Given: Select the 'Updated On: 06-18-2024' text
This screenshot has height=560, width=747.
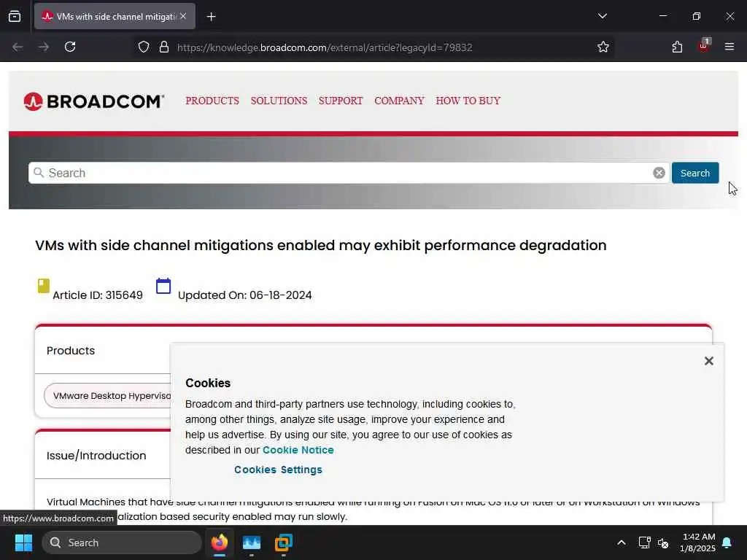Looking at the screenshot, I should click(245, 295).
